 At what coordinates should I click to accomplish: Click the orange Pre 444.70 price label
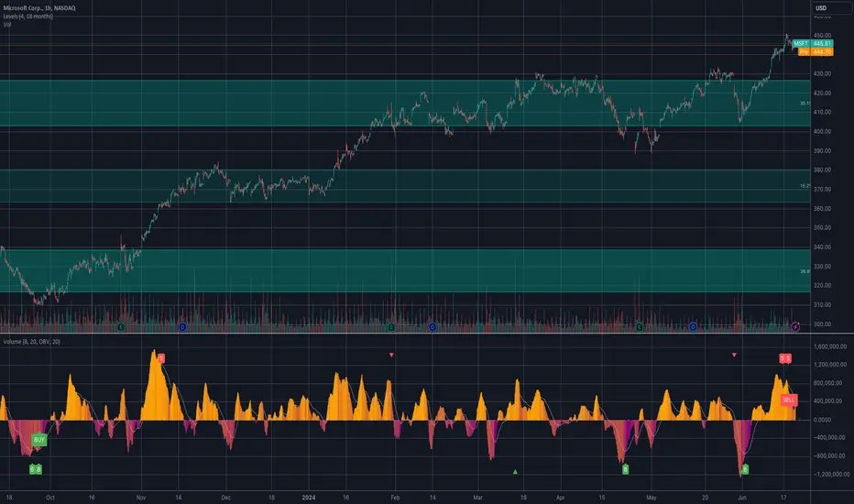pos(816,51)
